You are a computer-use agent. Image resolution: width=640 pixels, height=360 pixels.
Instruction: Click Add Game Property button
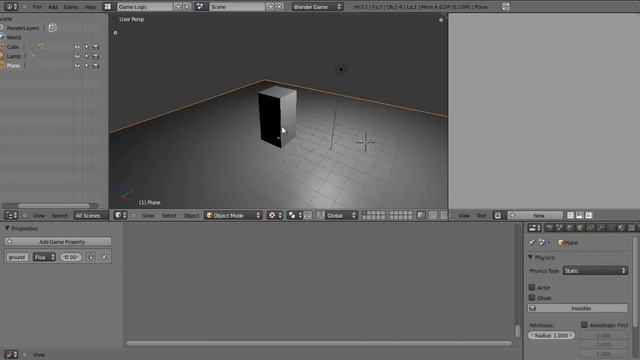pyautogui.click(x=58, y=242)
